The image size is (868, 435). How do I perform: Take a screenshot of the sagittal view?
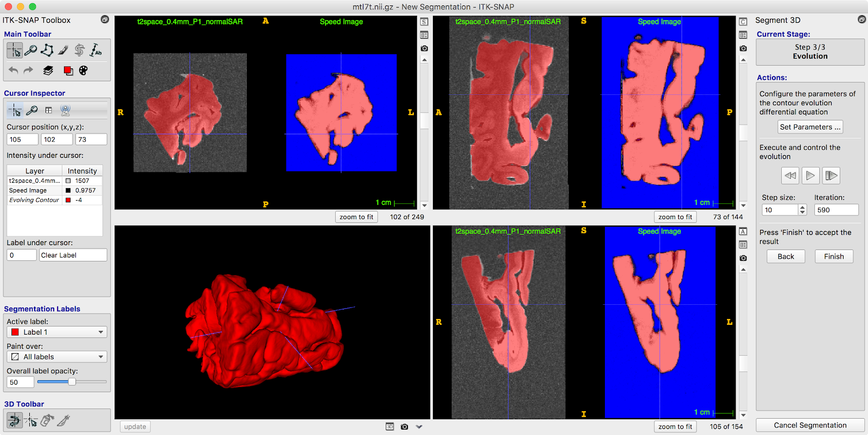tap(743, 48)
